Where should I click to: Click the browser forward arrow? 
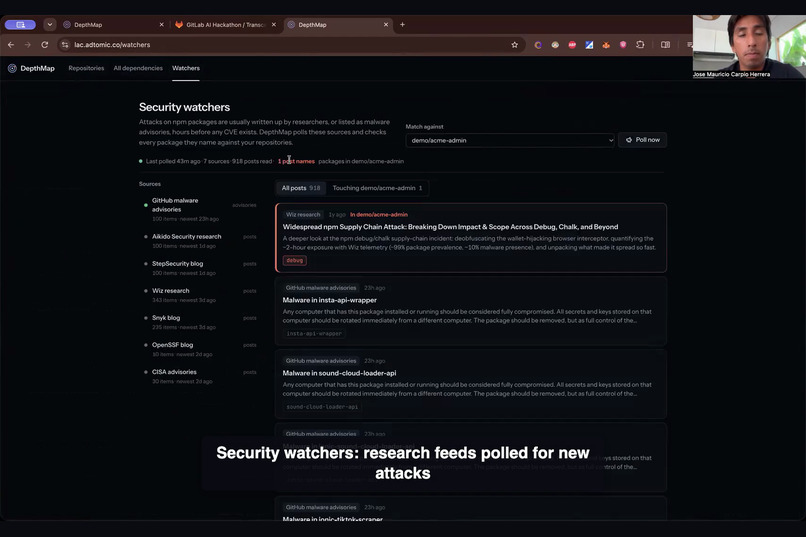[28, 45]
